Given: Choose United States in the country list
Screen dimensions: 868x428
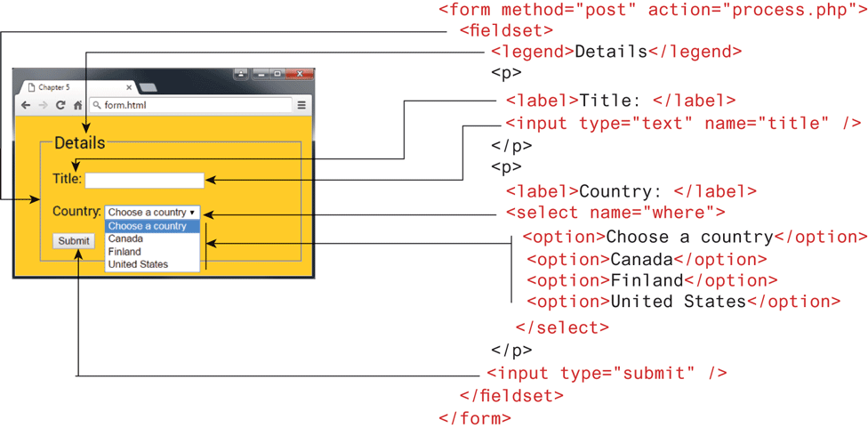Looking at the screenshot, I should (x=138, y=264).
